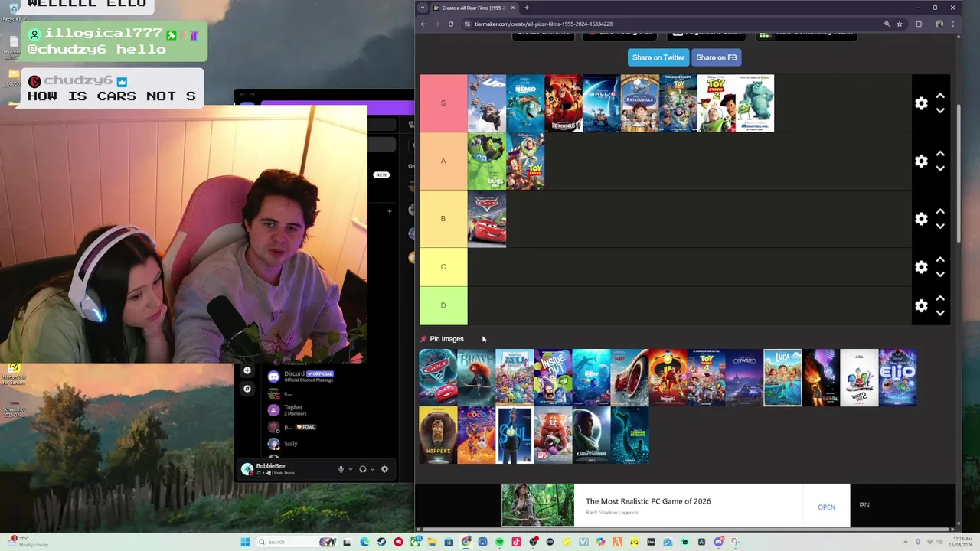Move C tier row up with arrow

[x=940, y=260]
